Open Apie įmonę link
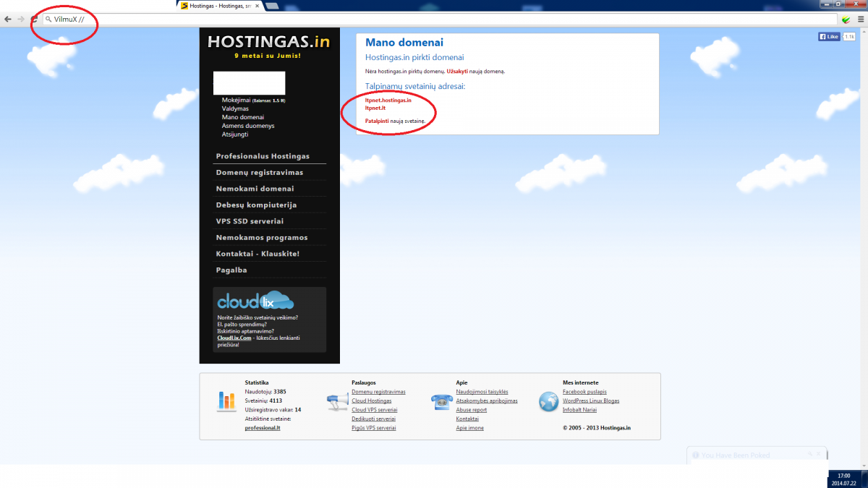868x488 pixels. [x=469, y=428]
